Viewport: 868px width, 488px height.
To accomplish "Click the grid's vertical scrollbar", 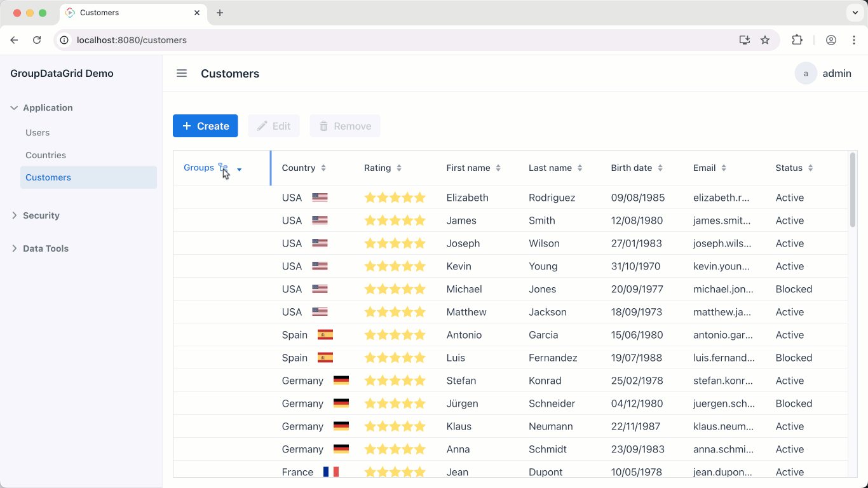I will (x=853, y=191).
